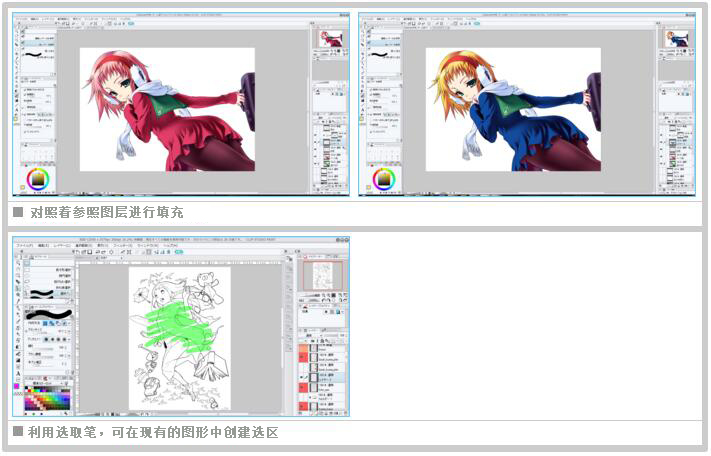Select the Zoom magnifier tool in line-art window
This screenshot has width=711, height=456.
pos(18,263)
